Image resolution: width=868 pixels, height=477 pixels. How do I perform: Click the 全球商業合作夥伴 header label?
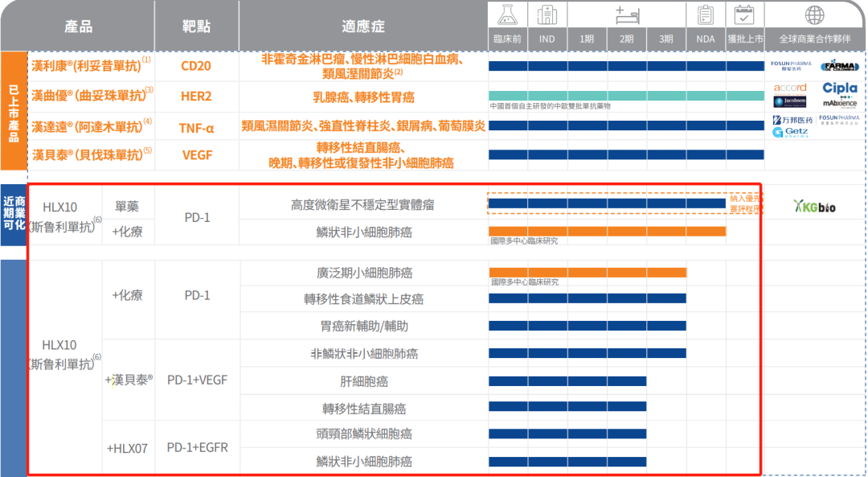[814, 39]
